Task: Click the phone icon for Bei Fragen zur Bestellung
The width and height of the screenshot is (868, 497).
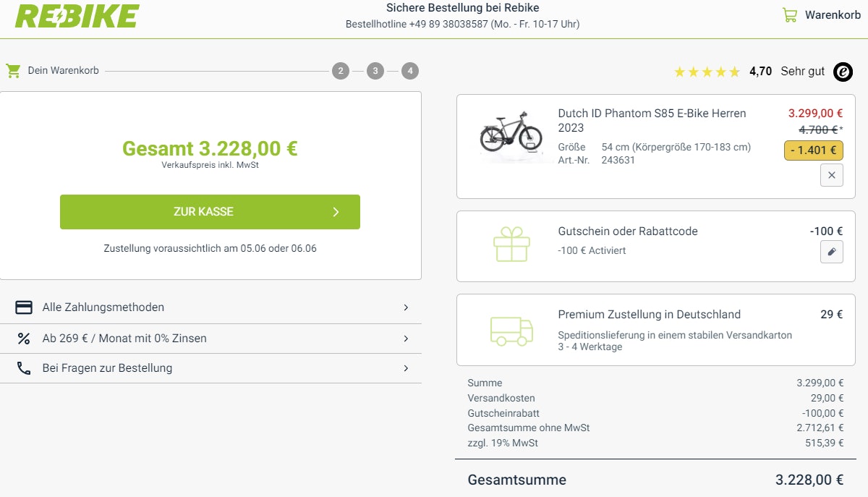Action: pyautogui.click(x=24, y=368)
